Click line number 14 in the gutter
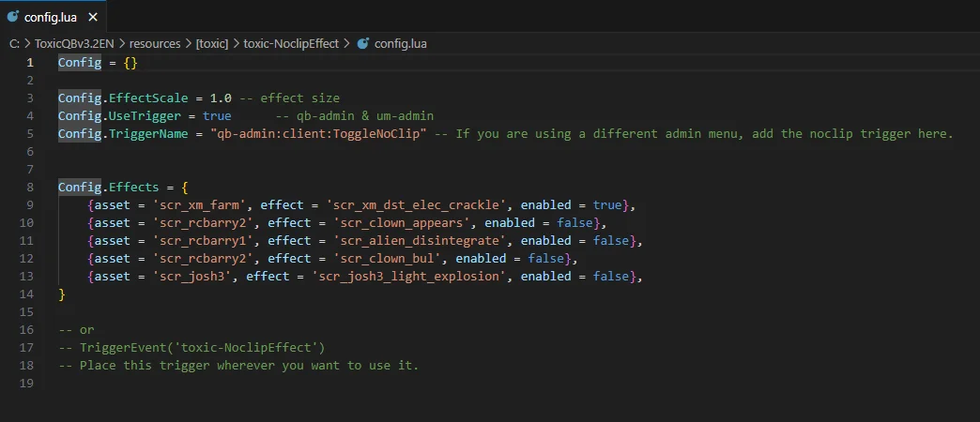 [x=26, y=294]
